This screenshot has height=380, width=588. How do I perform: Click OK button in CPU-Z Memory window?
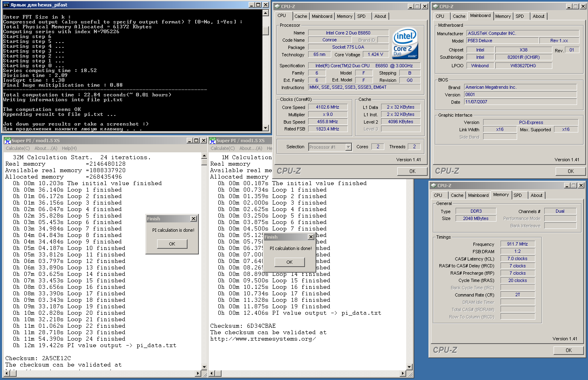(569, 350)
